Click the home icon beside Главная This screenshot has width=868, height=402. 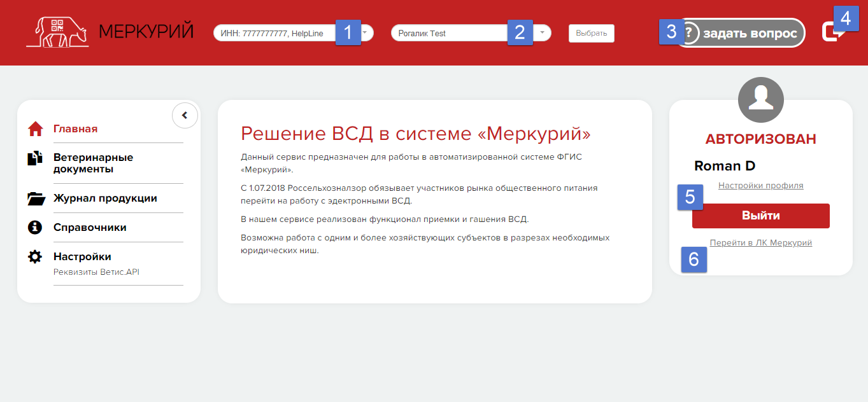pyautogui.click(x=35, y=128)
